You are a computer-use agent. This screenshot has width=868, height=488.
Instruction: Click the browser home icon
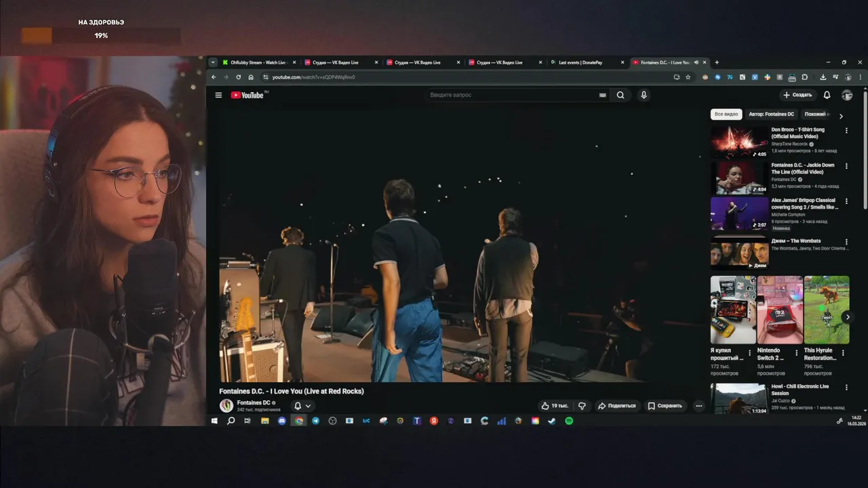(x=251, y=77)
